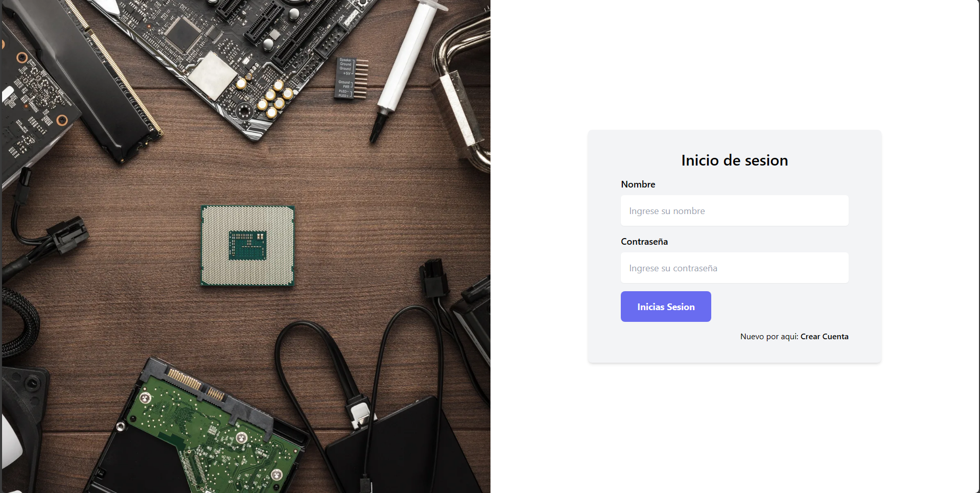Click the 'Nuevo por aqui:' text
The width and height of the screenshot is (980, 493).
(769, 337)
